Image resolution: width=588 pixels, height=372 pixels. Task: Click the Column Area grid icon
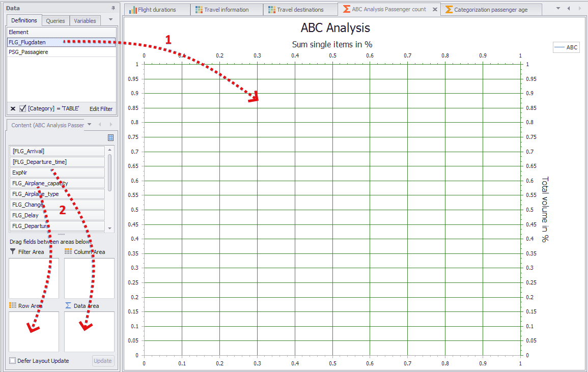(x=68, y=251)
